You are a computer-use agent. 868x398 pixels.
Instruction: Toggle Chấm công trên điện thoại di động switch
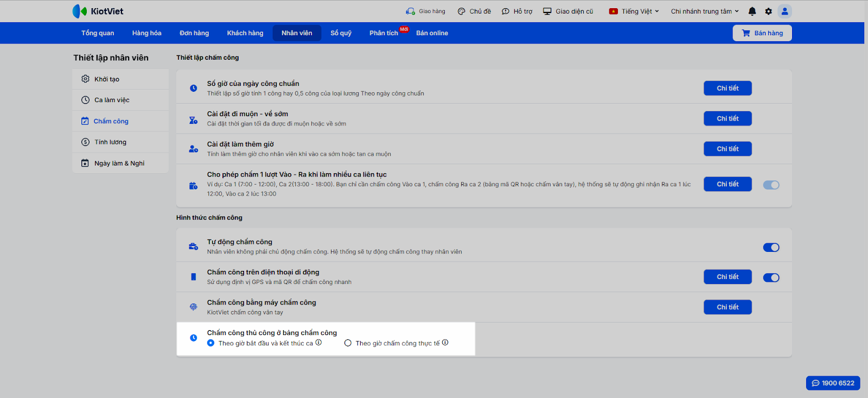(771, 278)
